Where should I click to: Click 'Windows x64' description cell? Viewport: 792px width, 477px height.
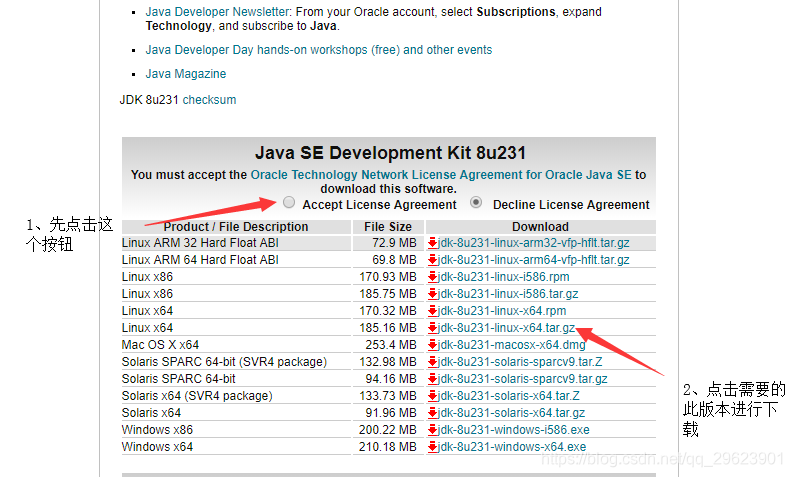236,447
